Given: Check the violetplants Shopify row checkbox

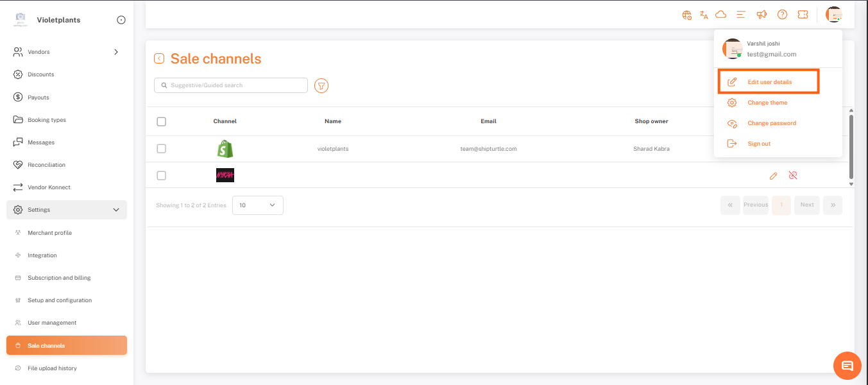Looking at the screenshot, I should [x=161, y=149].
